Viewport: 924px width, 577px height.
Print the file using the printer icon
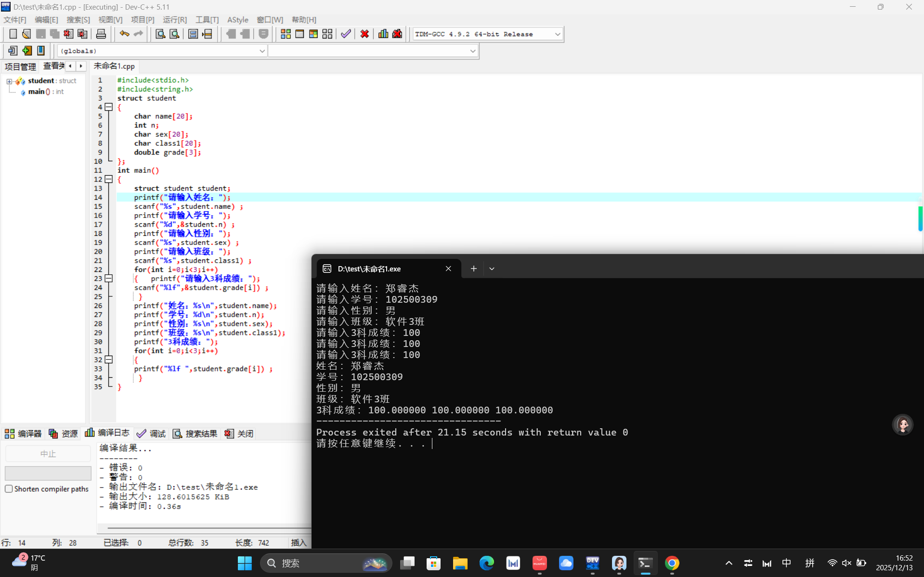point(101,34)
